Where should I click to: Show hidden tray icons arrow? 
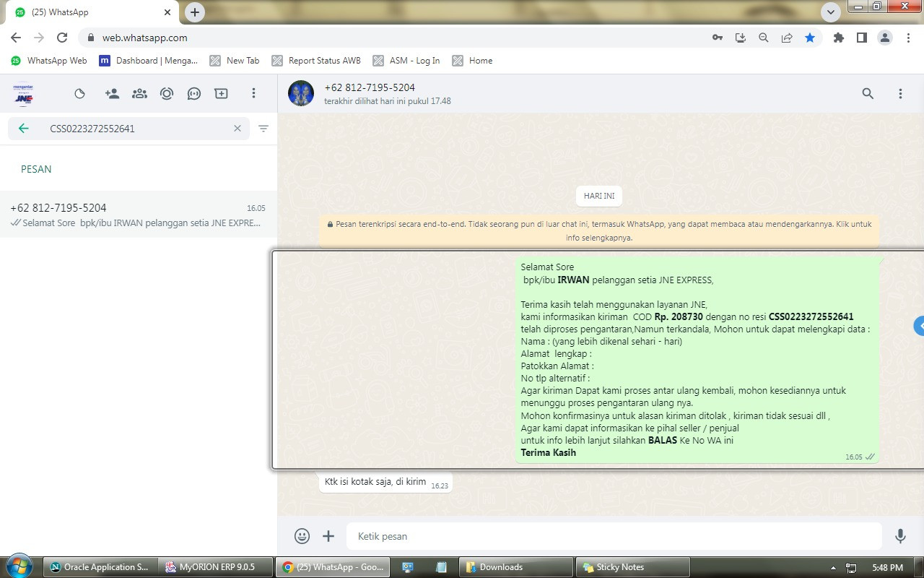click(x=833, y=568)
